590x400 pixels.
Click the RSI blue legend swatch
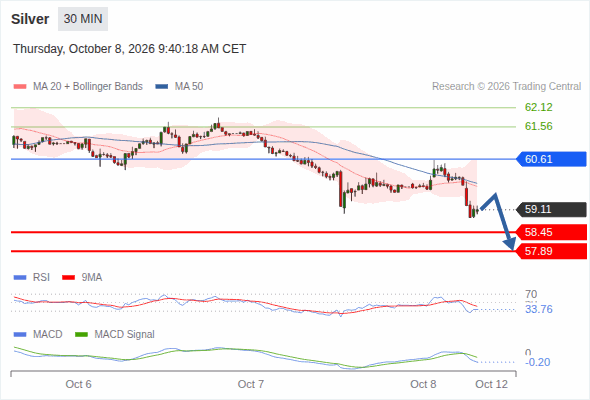pos(20,278)
